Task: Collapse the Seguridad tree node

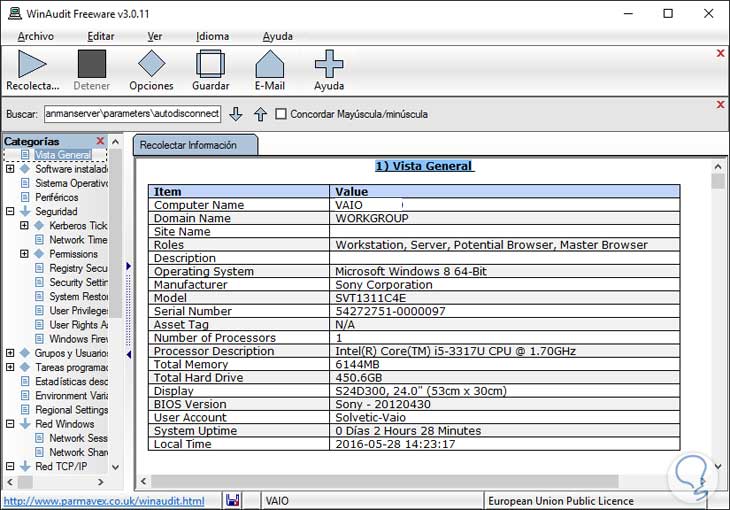Action: coord(10,211)
